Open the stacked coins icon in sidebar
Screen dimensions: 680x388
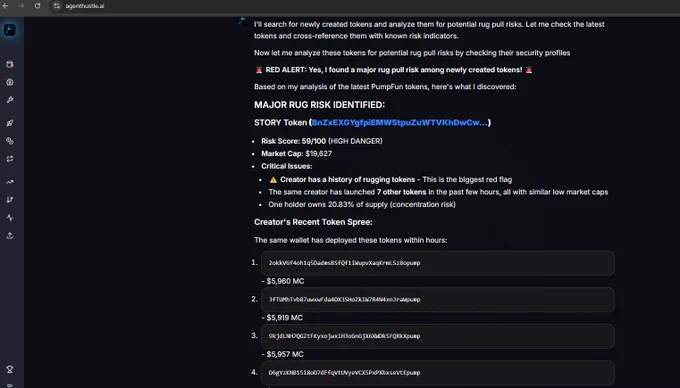10,141
